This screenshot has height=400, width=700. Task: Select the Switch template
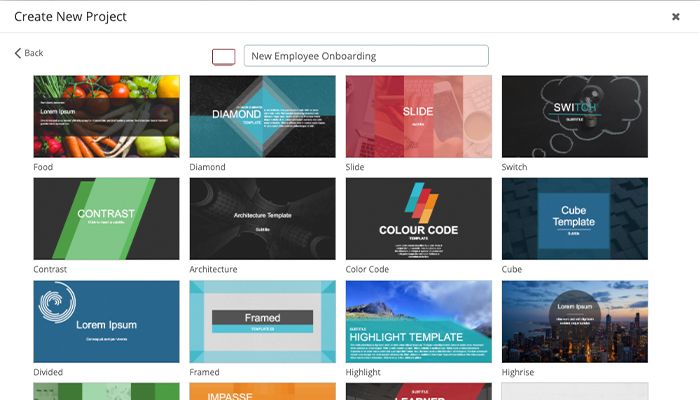[575, 116]
